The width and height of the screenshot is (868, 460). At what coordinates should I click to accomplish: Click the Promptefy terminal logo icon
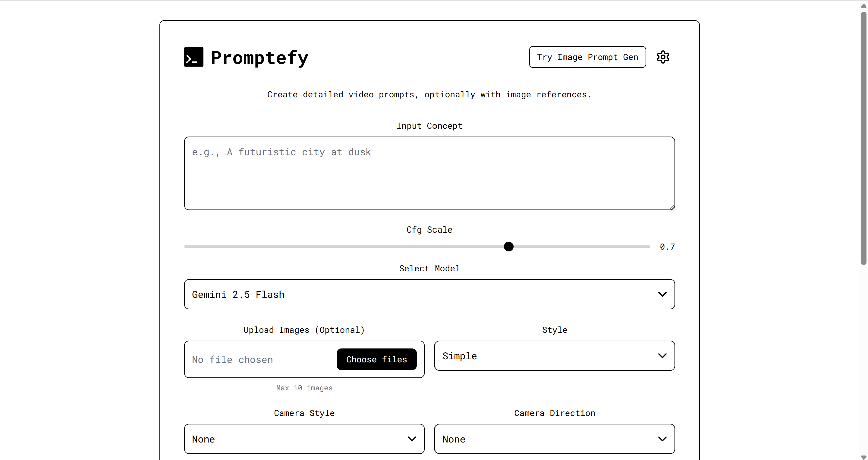[193, 57]
